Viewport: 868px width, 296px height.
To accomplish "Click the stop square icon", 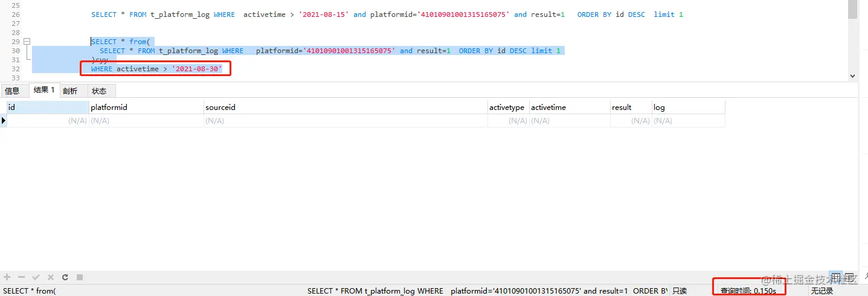I will pos(79,277).
